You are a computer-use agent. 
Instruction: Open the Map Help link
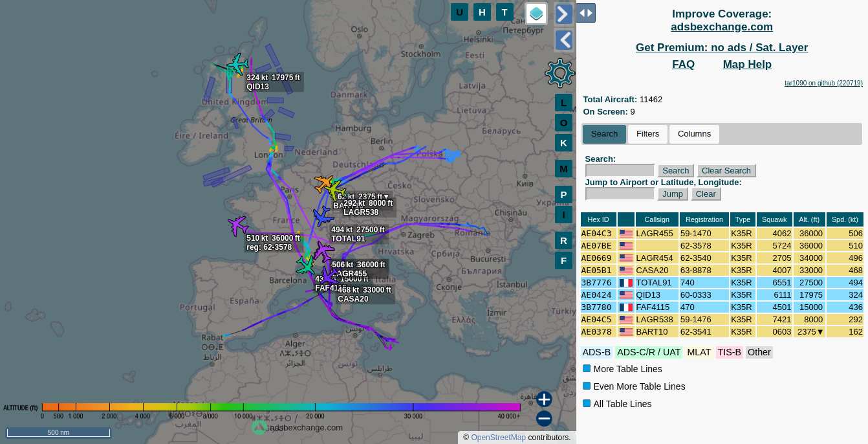747,64
